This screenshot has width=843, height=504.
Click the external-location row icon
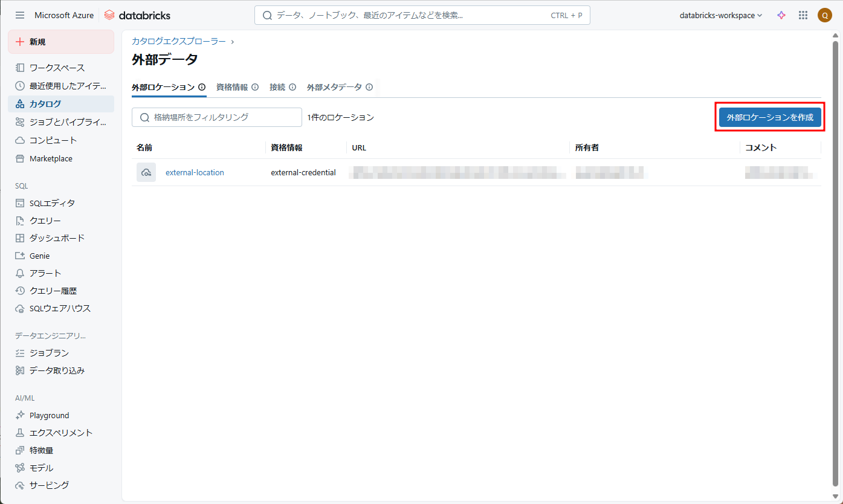[x=146, y=172]
